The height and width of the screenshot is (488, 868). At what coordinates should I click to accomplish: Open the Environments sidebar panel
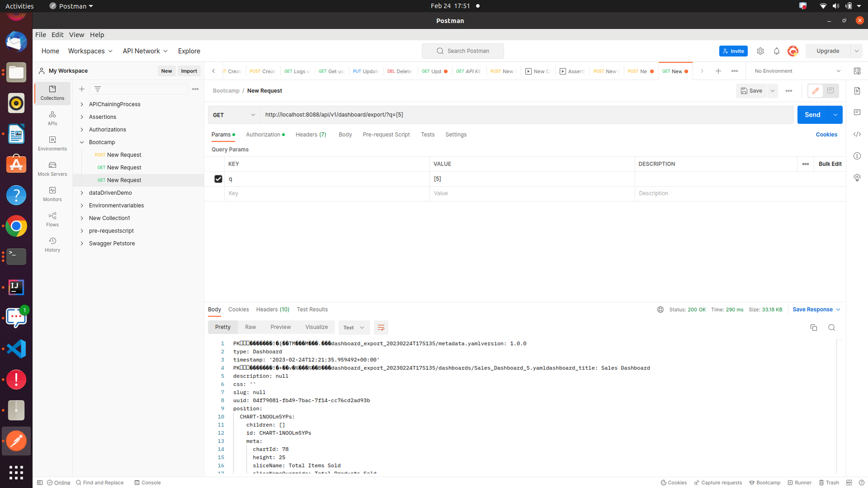click(x=52, y=144)
